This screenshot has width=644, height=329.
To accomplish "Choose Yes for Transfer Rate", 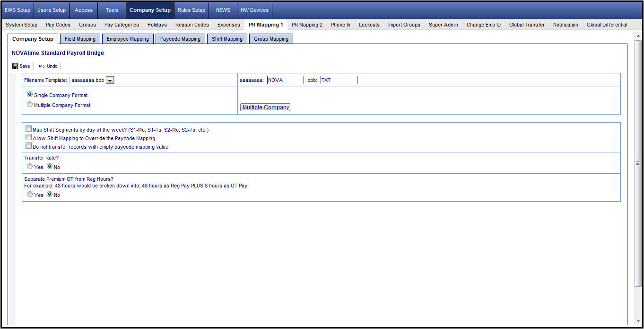I will 30,167.
